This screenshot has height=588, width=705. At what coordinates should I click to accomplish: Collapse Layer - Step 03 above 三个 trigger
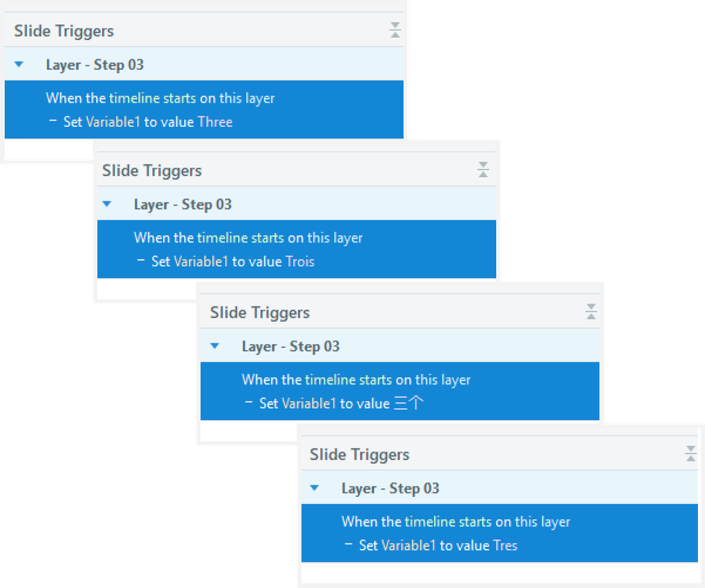(x=215, y=345)
